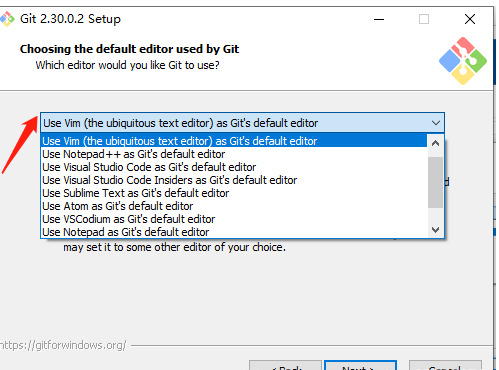Click the large Git logo in header
The image size is (499, 370).
click(463, 61)
